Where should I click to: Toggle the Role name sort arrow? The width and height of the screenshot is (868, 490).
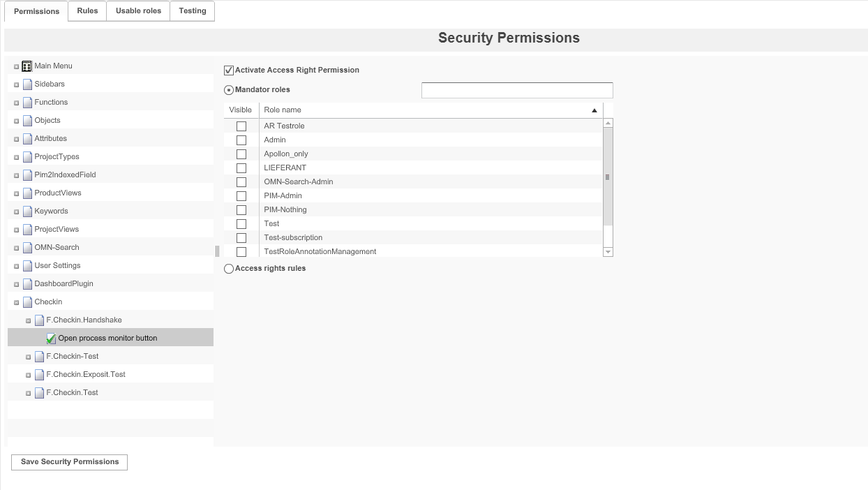[594, 110]
